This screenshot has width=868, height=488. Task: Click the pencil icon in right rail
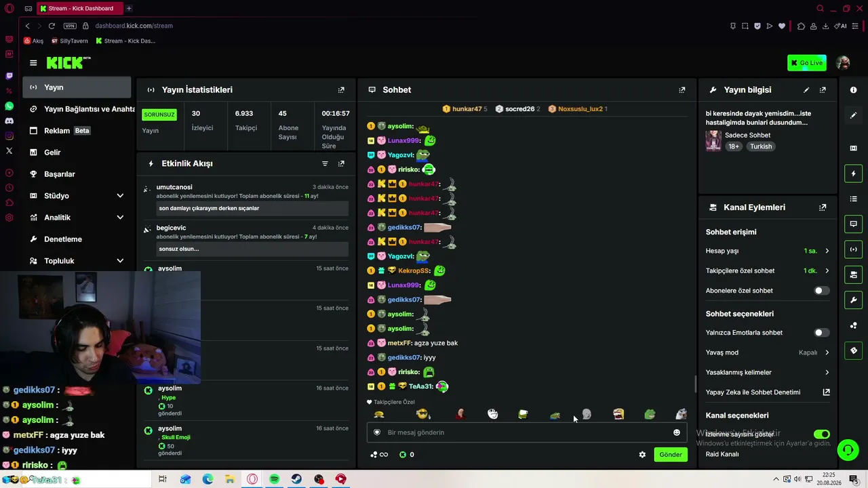click(x=853, y=115)
